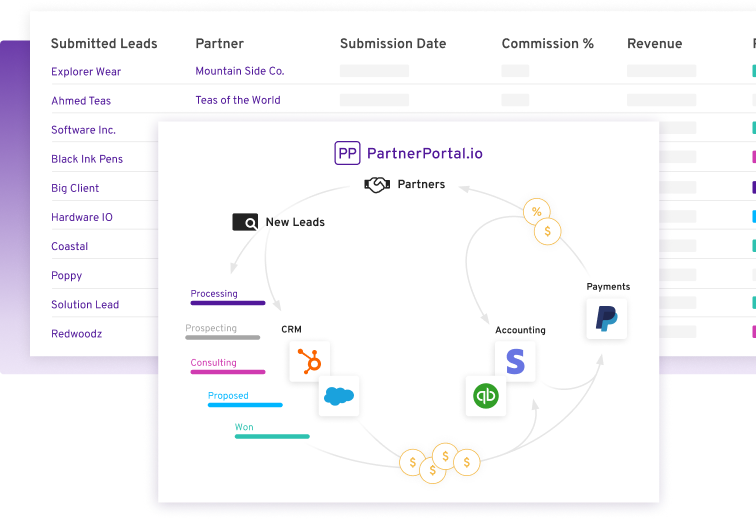Open the Salesforce cloud icon
This screenshot has width=756, height=525.
click(x=339, y=396)
